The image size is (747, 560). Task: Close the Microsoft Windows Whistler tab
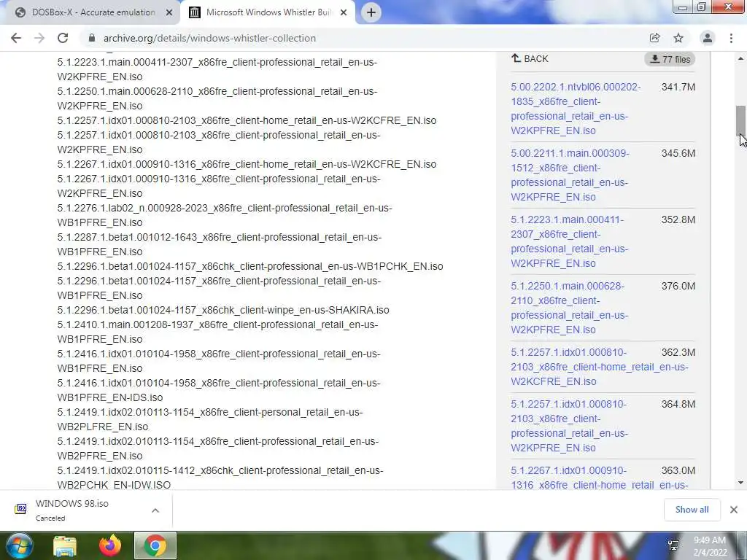tap(344, 12)
